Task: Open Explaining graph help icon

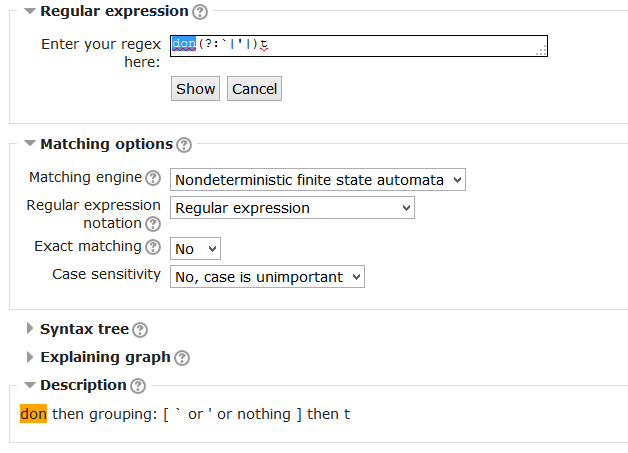Action: [182, 358]
